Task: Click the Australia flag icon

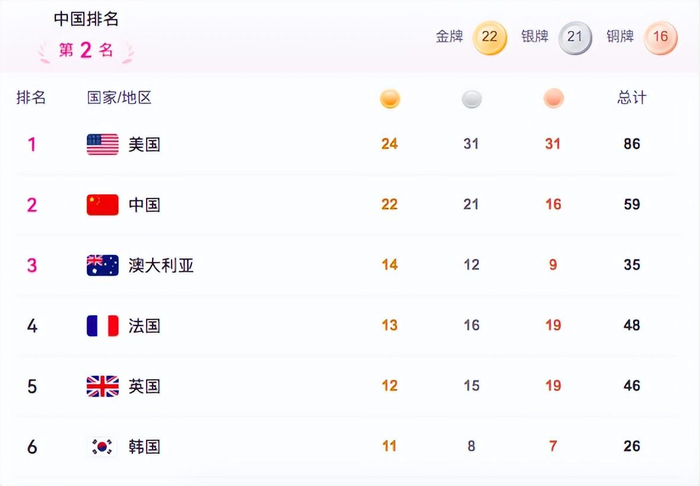Action: [x=102, y=265]
